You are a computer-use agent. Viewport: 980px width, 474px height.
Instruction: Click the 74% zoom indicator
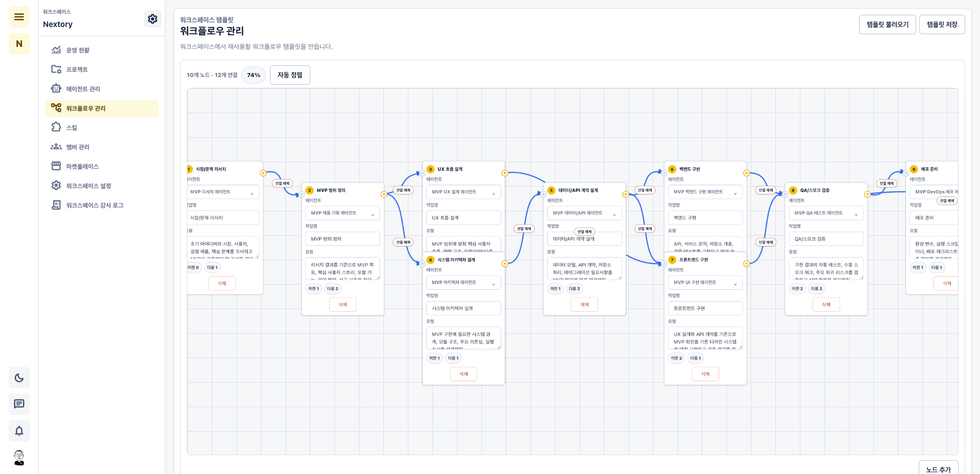tap(254, 75)
